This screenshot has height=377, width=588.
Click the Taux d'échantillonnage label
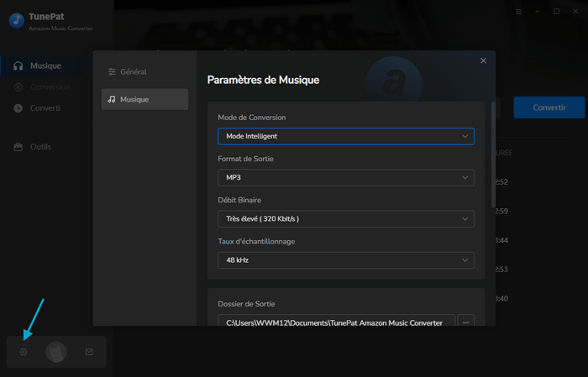[256, 242]
